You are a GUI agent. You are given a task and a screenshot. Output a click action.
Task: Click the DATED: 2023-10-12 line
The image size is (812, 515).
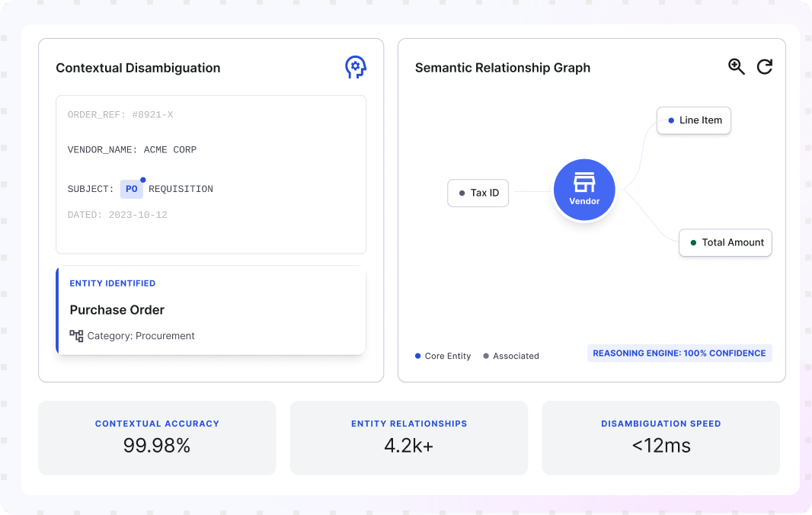(x=117, y=215)
